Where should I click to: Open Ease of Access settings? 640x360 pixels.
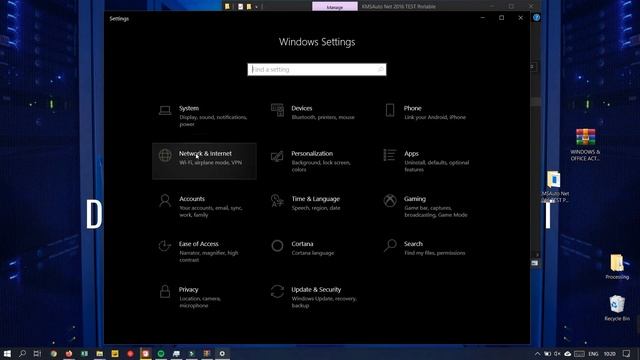(204, 251)
